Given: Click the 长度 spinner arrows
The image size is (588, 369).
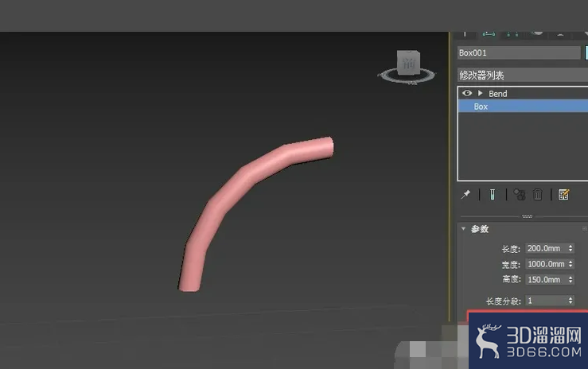Looking at the screenshot, I should [570, 248].
